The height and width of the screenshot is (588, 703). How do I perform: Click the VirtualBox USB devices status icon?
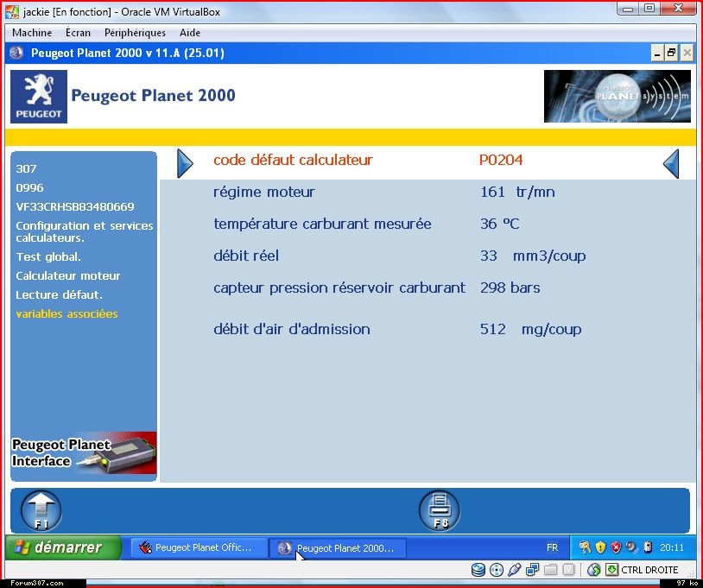[515, 570]
